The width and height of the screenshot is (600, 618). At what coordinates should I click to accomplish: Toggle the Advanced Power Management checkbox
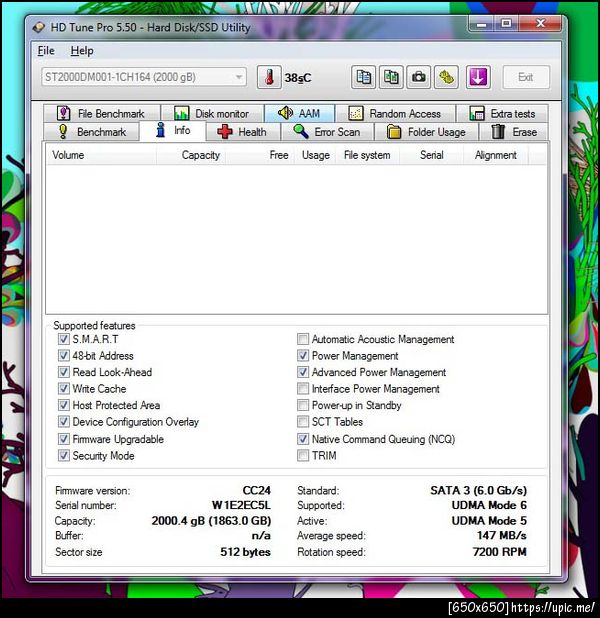pyautogui.click(x=303, y=372)
